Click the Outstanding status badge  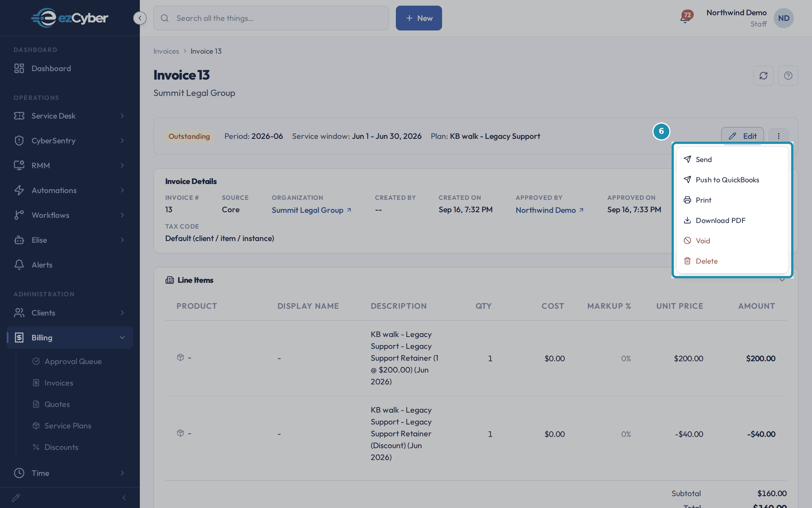(x=189, y=136)
